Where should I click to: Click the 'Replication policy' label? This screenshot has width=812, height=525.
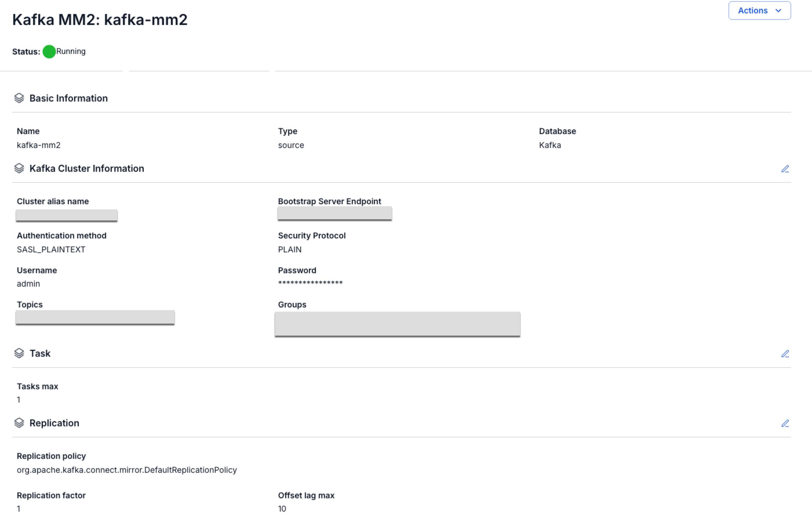(x=52, y=456)
